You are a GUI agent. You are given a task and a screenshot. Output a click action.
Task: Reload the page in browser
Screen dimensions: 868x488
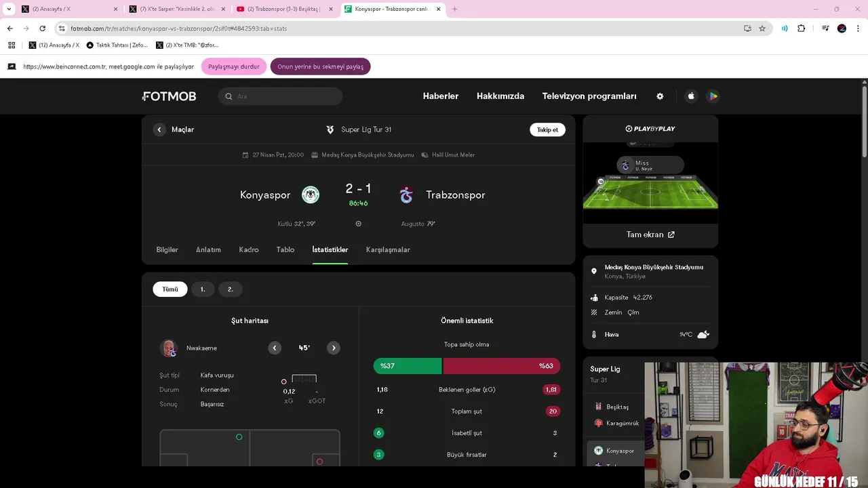[42, 28]
